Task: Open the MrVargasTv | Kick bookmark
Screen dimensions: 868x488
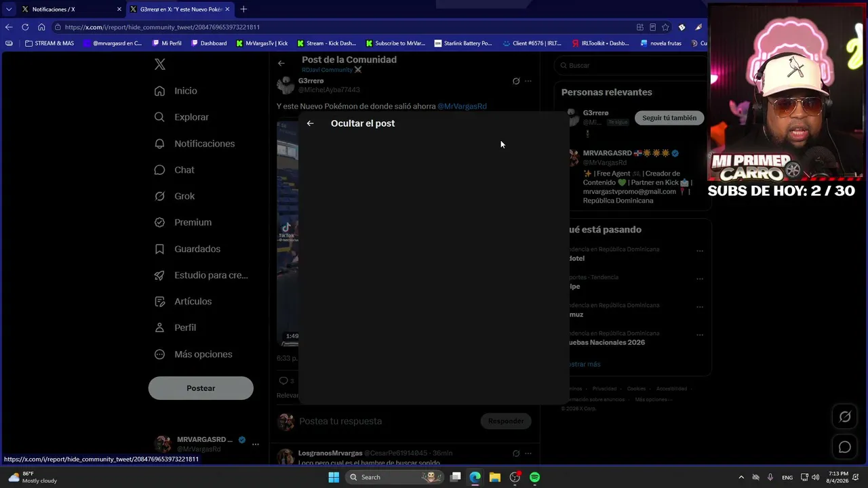Action: tap(262, 43)
